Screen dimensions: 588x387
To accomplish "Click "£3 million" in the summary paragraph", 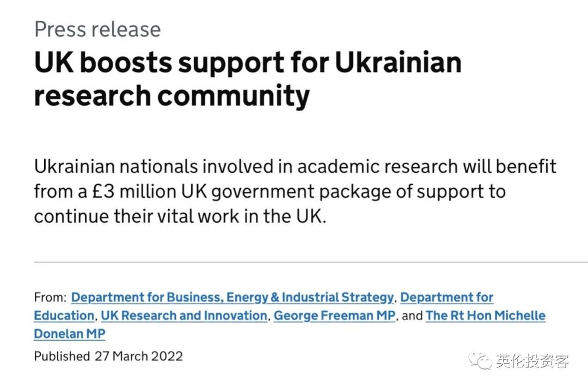I will coord(119,191).
